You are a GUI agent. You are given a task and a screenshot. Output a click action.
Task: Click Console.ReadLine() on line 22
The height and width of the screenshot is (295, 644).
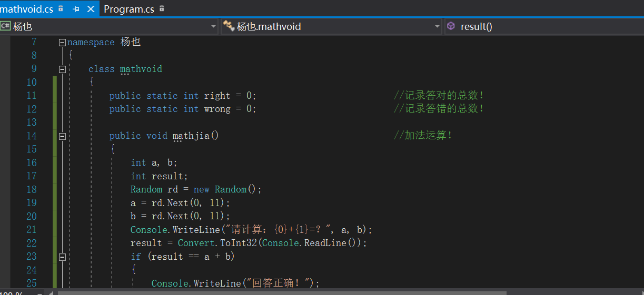(x=309, y=243)
